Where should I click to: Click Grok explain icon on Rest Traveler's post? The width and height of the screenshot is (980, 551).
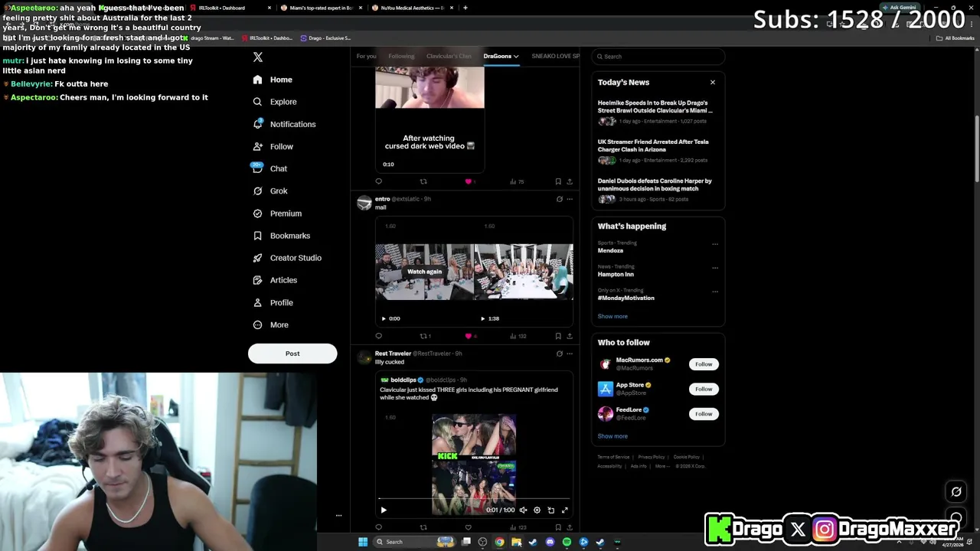[559, 354]
